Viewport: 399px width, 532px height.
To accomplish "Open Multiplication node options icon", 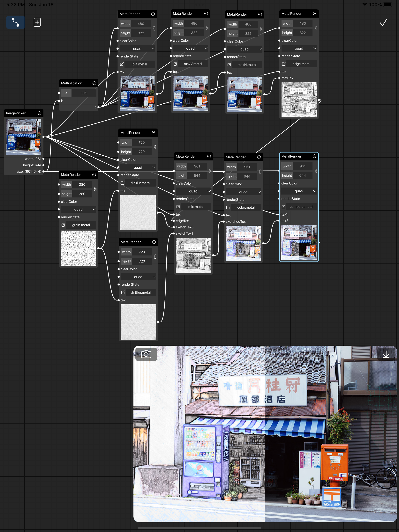I will (94, 83).
